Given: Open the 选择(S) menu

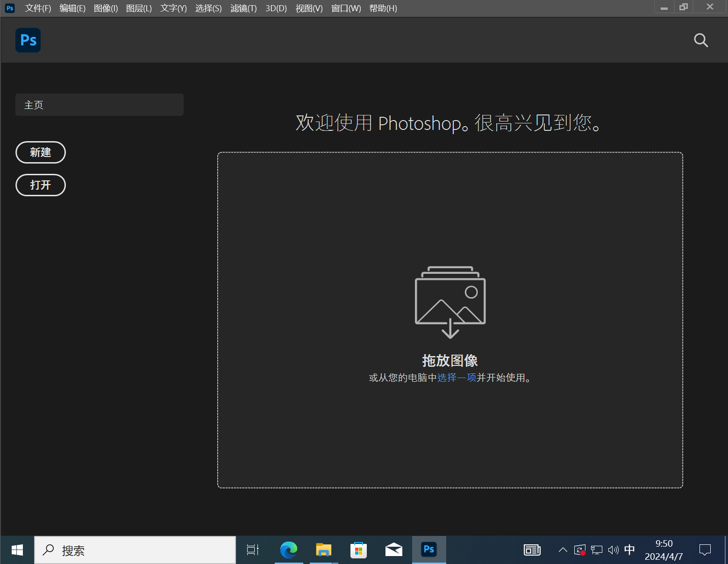Looking at the screenshot, I should coord(208,8).
